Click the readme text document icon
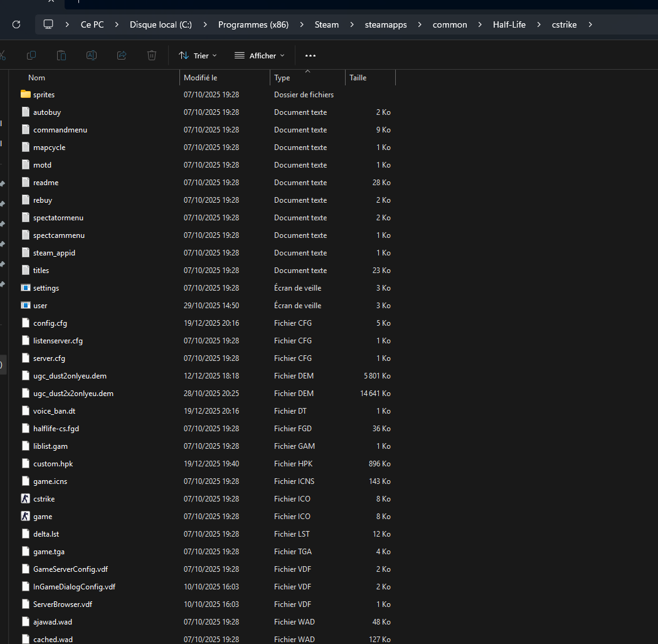The width and height of the screenshot is (658, 644). pos(26,182)
